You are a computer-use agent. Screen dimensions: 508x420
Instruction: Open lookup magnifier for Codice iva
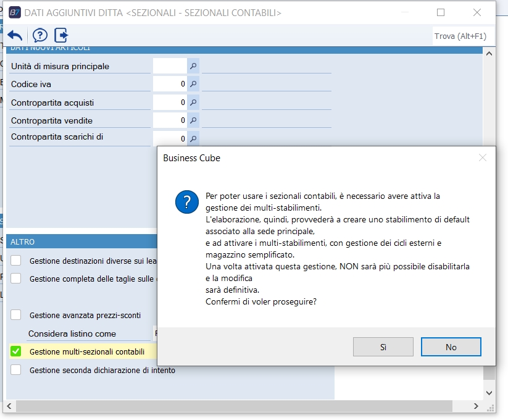pyautogui.click(x=193, y=84)
